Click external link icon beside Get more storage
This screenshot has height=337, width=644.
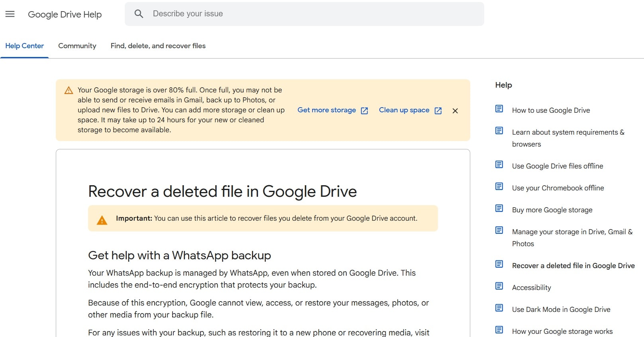(x=364, y=111)
